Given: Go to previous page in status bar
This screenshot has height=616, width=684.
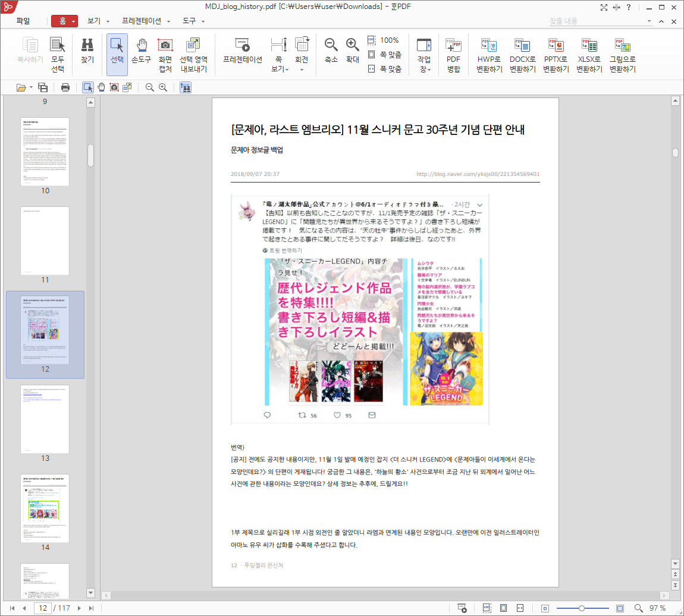Looking at the screenshot, I should (x=24, y=608).
